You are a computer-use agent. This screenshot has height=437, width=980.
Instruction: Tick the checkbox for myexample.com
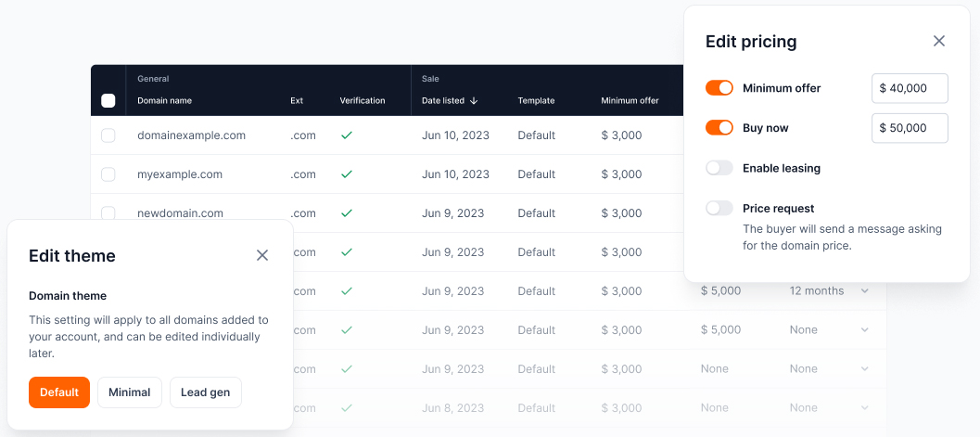click(x=108, y=174)
